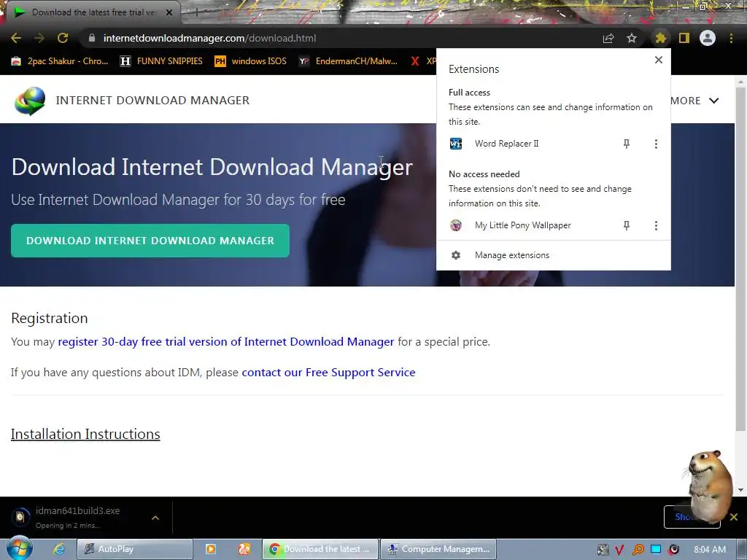Image resolution: width=747 pixels, height=560 pixels.
Task: Click the red V tray icon
Action: click(x=620, y=550)
